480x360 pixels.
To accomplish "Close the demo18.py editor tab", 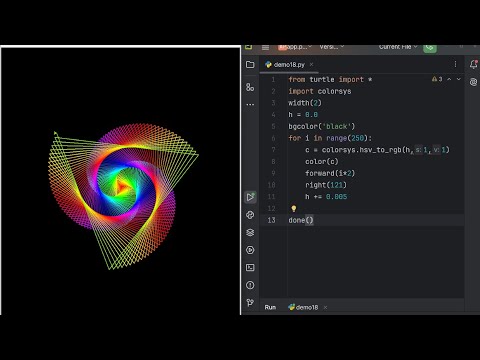I will pyautogui.click(x=311, y=64).
